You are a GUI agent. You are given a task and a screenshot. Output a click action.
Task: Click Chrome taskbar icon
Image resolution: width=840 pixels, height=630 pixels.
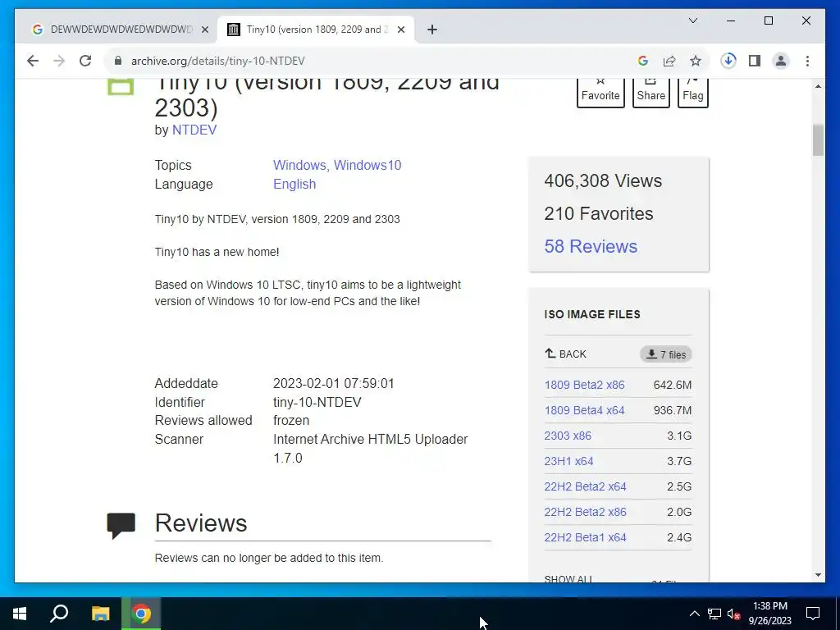pos(141,614)
